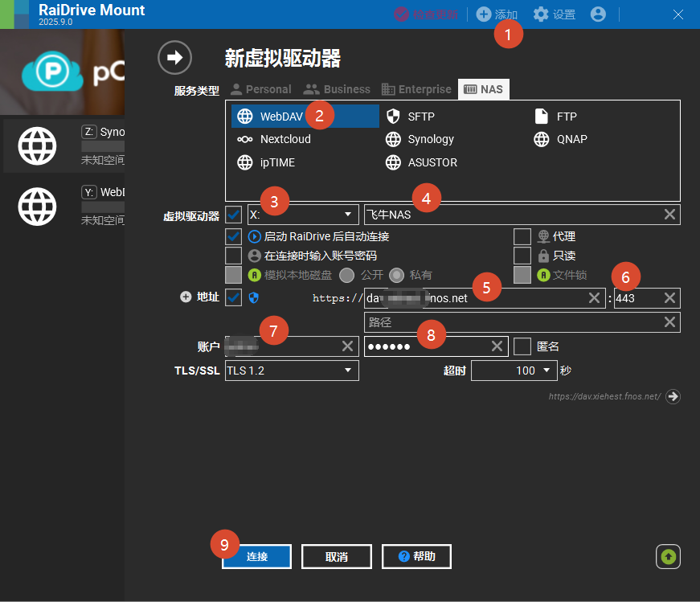Screen dimensions: 700x602
Task: Clear the host address field
Action: [594, 298]
